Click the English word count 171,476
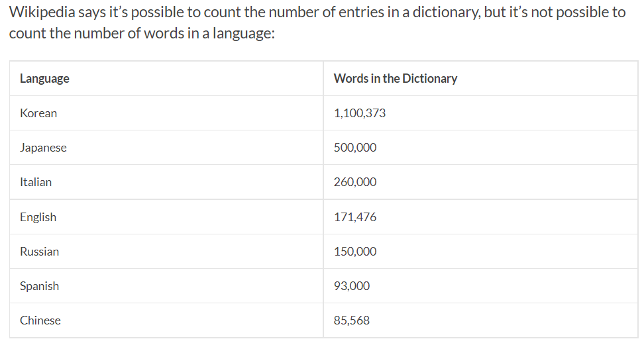Screen dimensions: 644x345 tap(355, 217)
